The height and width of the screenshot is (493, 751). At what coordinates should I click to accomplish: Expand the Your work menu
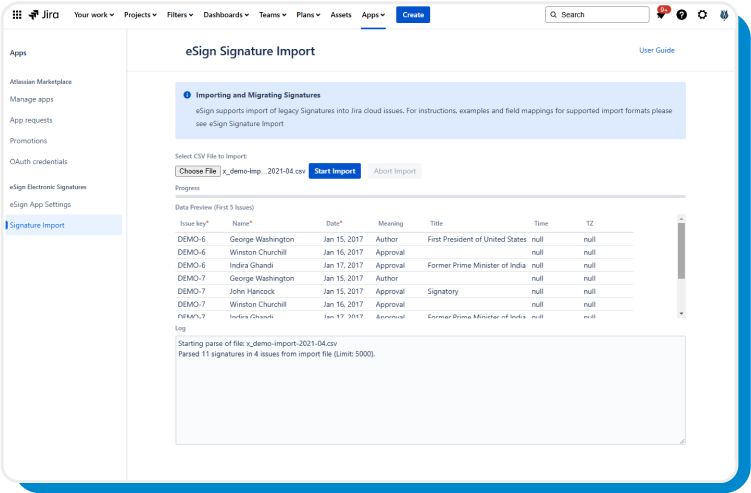pos(94,15)
